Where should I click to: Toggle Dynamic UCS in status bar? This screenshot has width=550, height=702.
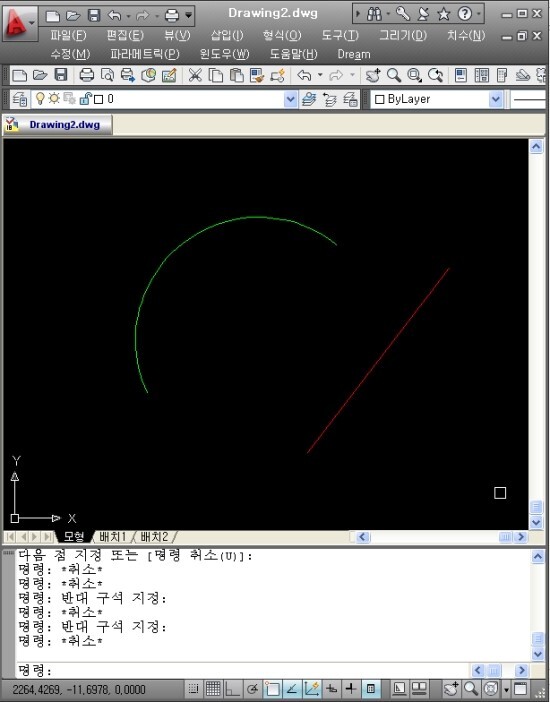(x=312, y=689)
